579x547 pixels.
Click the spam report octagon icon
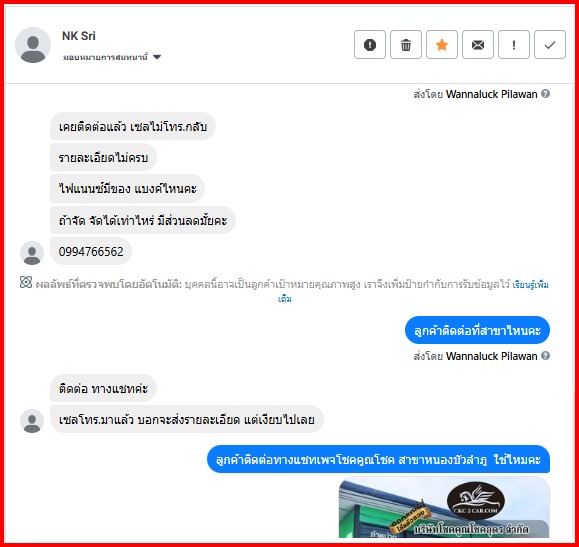tap(370, 45)
